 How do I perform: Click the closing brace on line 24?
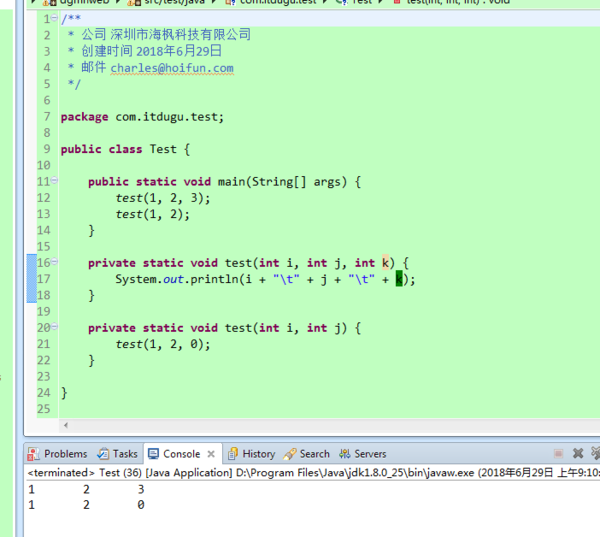[64, 393]
